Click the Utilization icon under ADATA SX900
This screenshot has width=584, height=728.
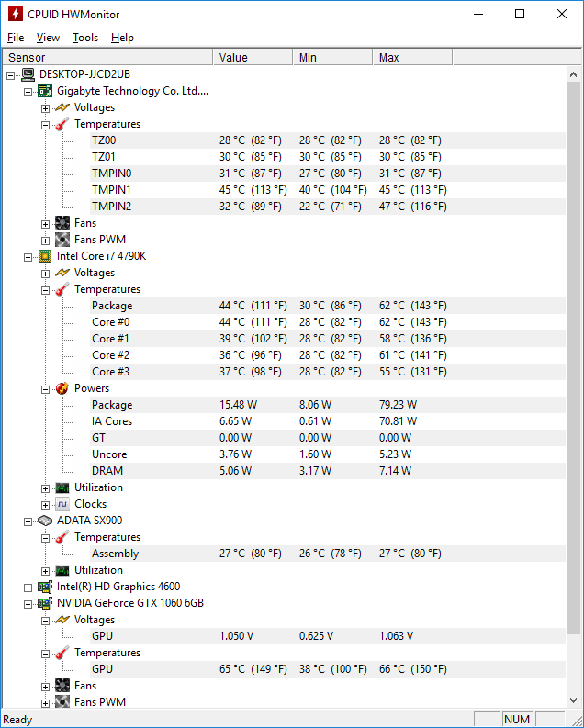62,570
